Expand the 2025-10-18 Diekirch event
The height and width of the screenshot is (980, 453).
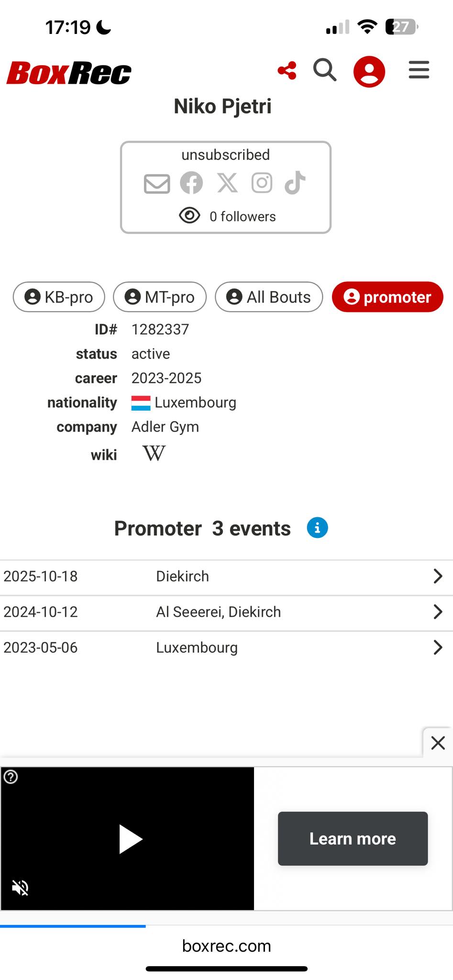click(437, 576)
